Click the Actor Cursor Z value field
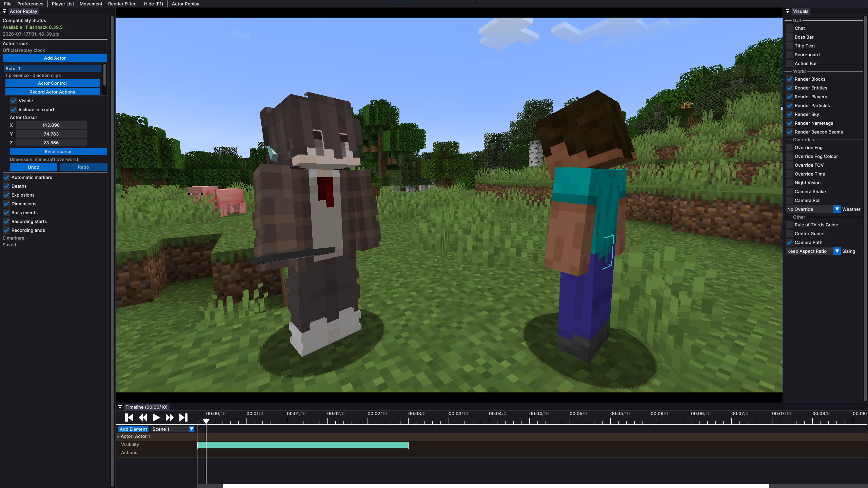This screenshot has width=868, height=488. (51, 143)
